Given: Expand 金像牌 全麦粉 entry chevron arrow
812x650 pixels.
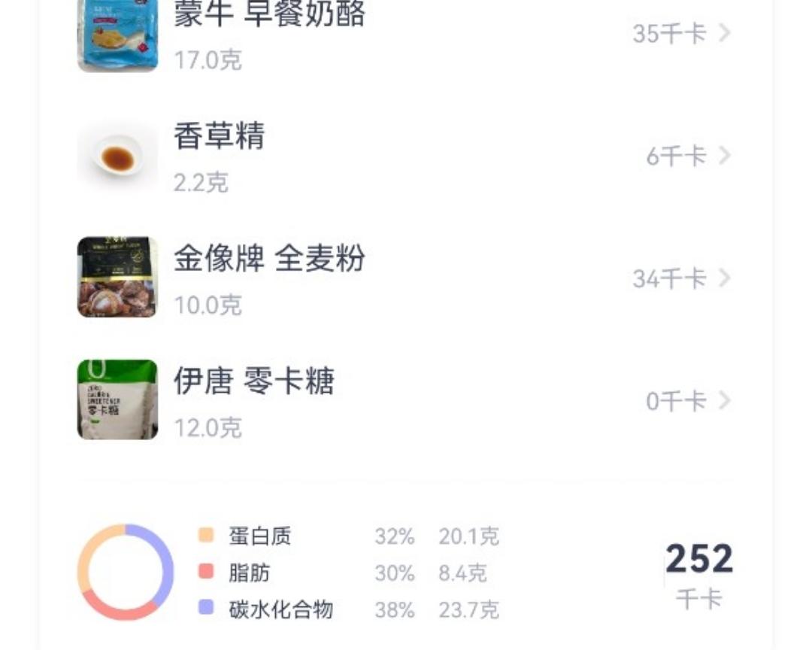Looking at the screenshot, I should [x=724, y=278].
